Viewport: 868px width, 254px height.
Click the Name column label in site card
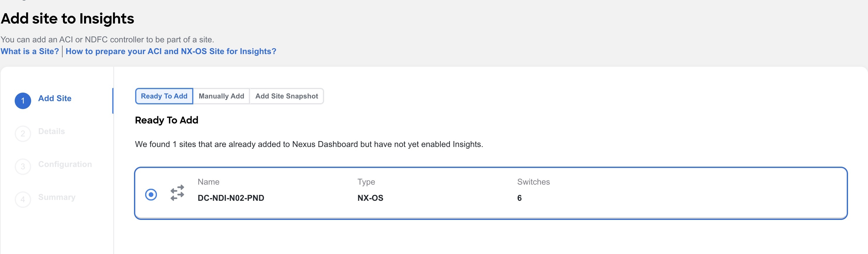point(209,182)
